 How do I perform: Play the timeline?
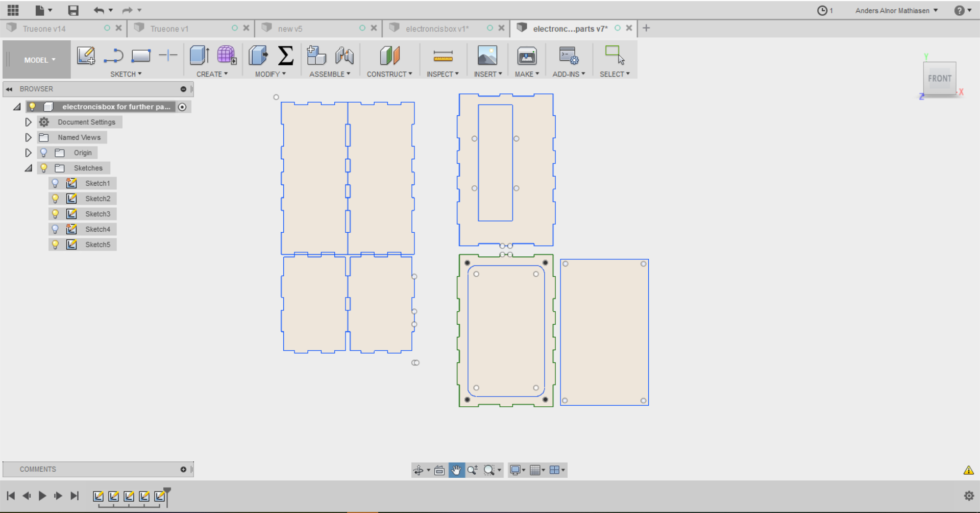(42, 496)
